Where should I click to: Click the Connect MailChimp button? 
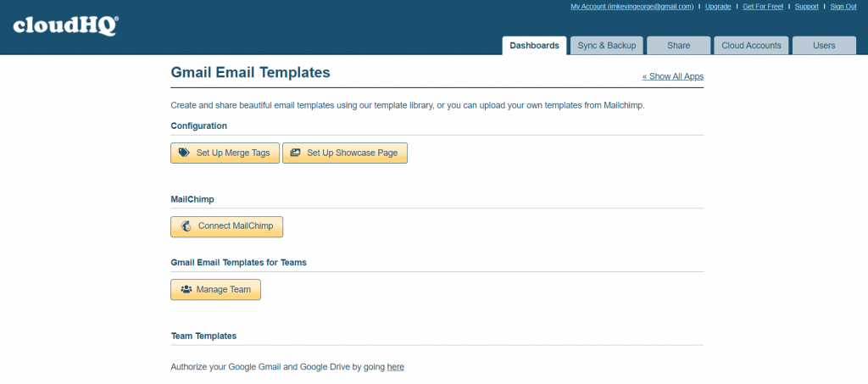tap(226, 227)
